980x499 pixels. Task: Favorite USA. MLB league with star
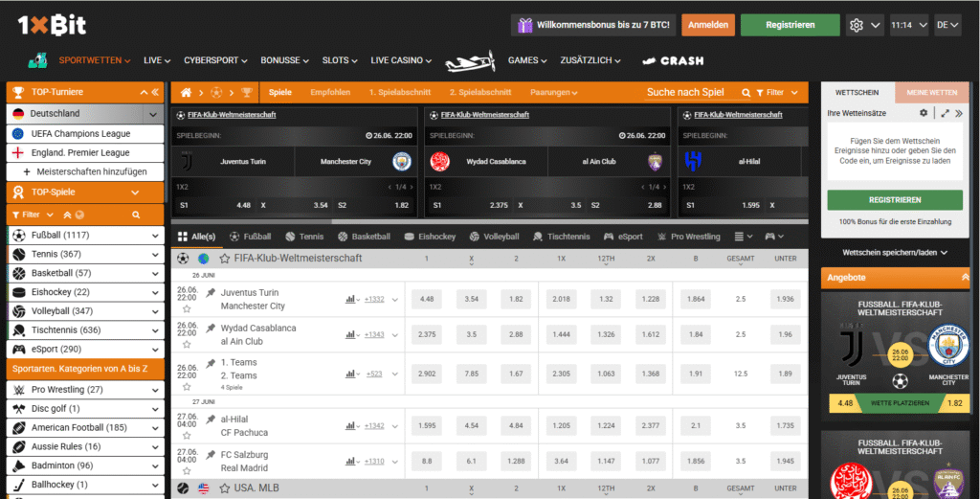point(224,488)
